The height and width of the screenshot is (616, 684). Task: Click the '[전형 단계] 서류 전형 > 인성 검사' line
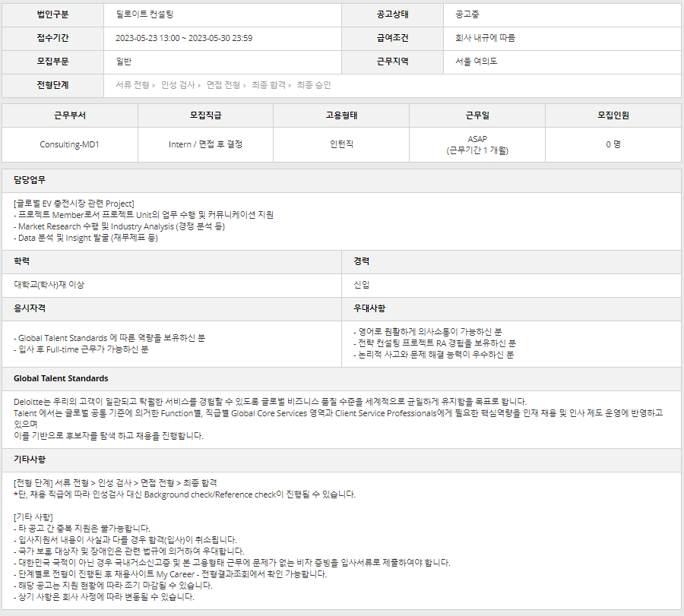116,483
